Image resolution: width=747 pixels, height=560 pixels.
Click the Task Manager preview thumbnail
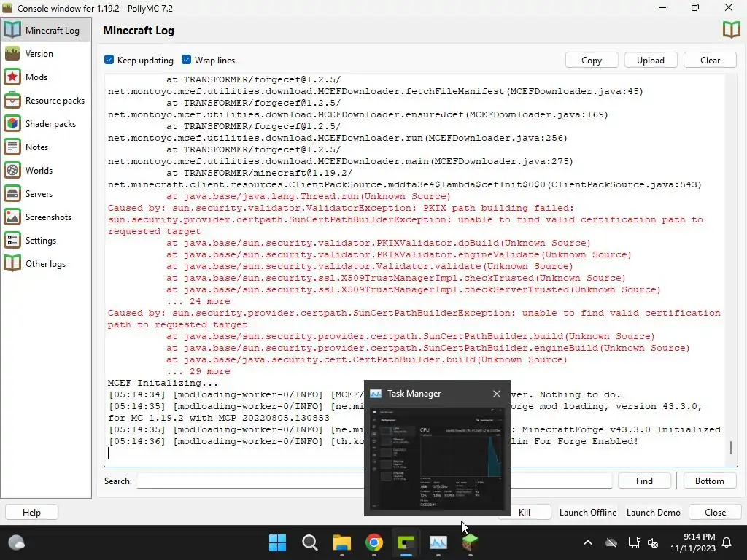438,459
